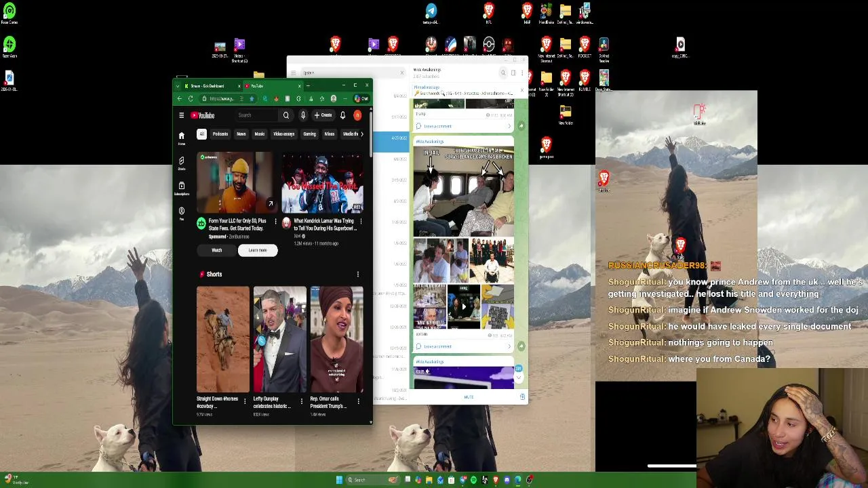Image resolution: width=868 pixels, height=488 pixels.
Task: Open the You section in YouTube sidebar
Action: tap(181, 213)
